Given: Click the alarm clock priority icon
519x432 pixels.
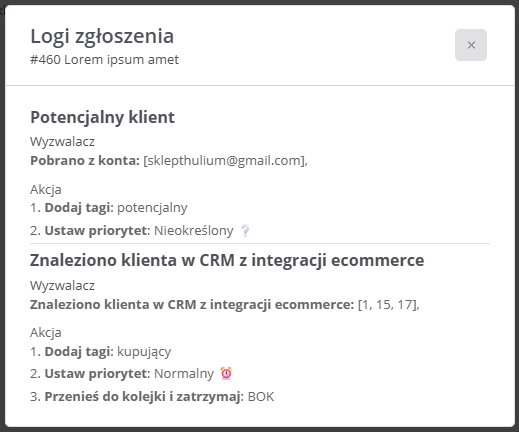Looking at the screenshot, I should (x=226, y=373).
